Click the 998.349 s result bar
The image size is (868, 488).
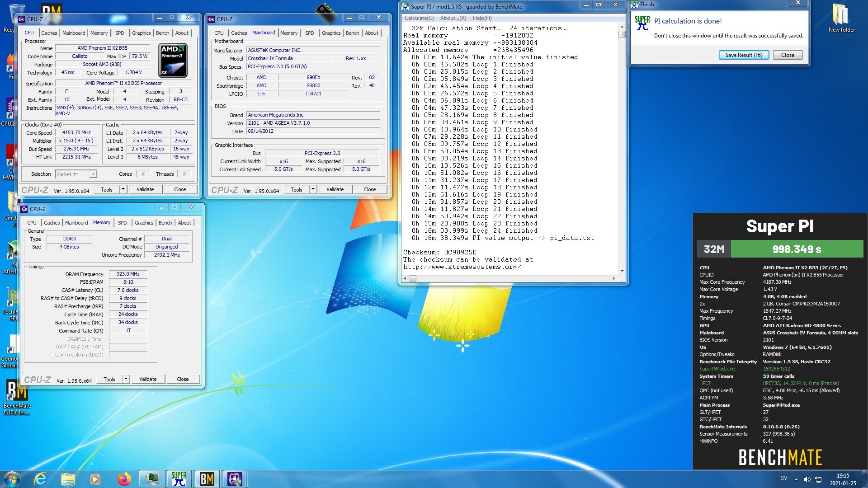click(x=797, y=249)
